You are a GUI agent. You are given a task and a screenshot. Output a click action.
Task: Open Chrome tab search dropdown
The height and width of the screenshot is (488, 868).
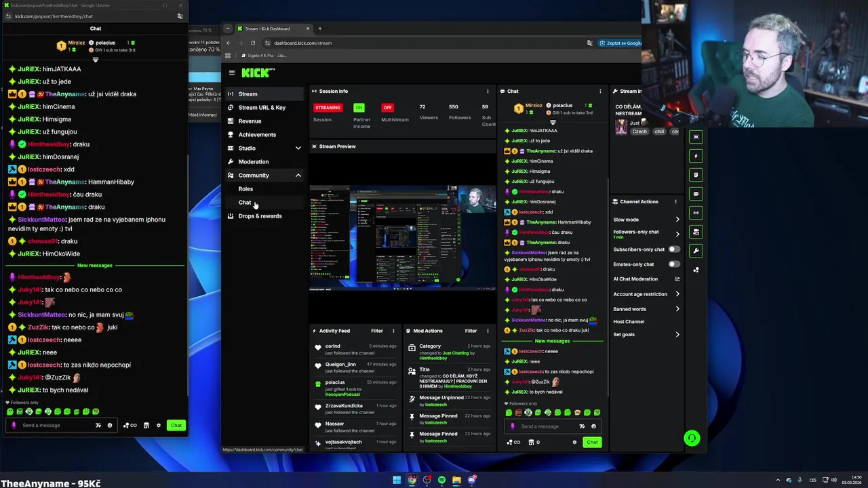coord(228,28)
